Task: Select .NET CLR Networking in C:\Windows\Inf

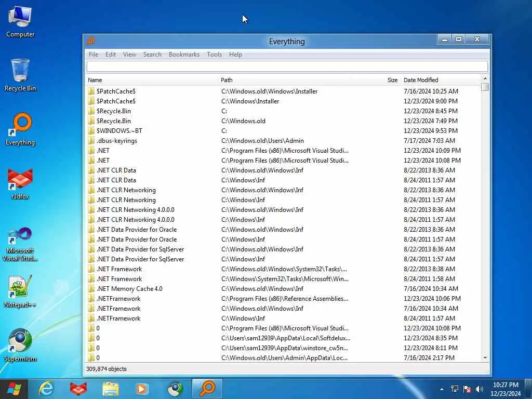Action: 284,200
